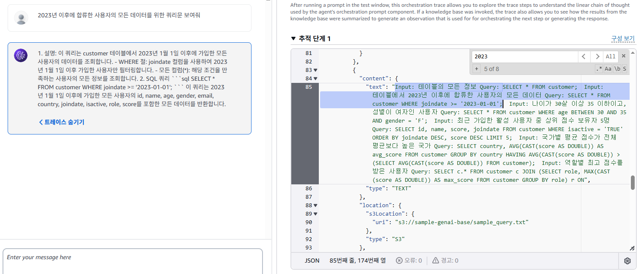Go to next search match arrow
Screen dimensions: 644x274
[x=597, y=57]
